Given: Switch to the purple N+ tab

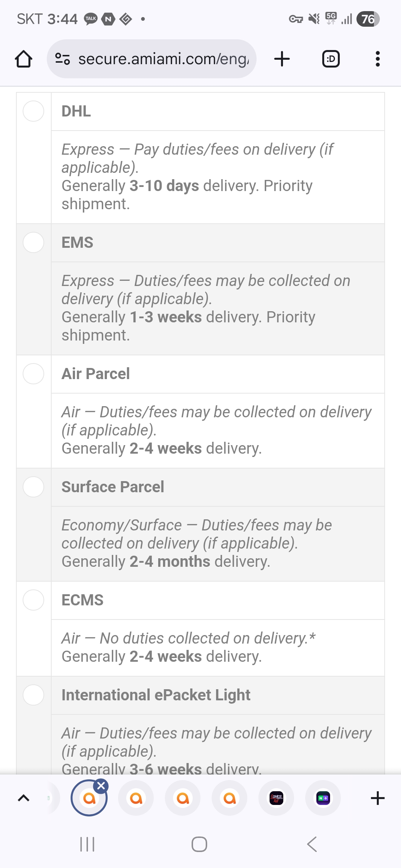Looking at the screenshot, I should (323, 798).
